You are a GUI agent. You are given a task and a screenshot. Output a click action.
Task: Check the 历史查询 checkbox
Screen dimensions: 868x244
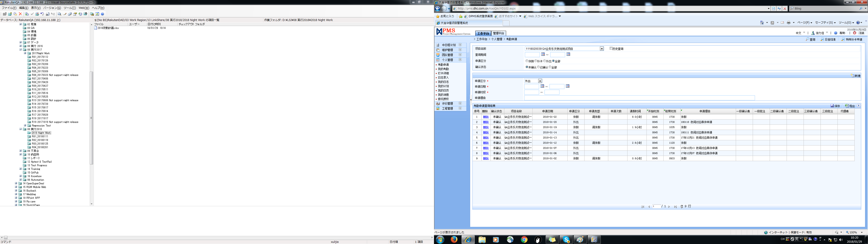tap(611, 49)
